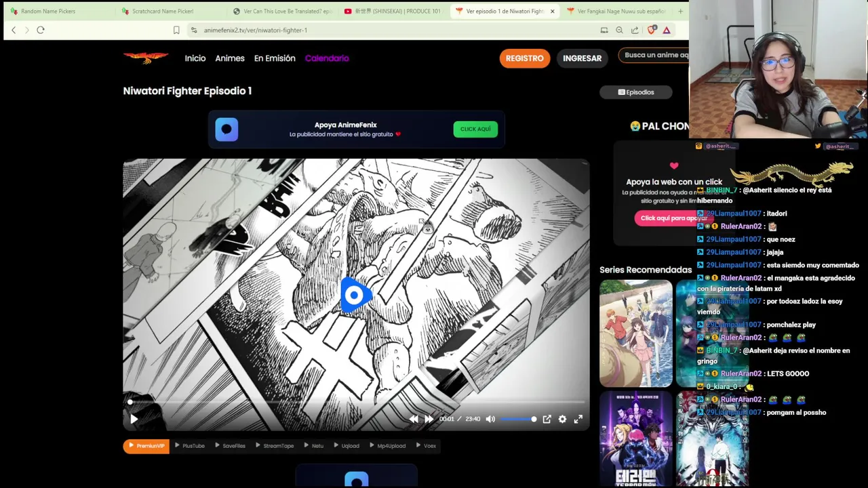
Task: Close the Niwatori Fighter browser tab
Action: 552,11
